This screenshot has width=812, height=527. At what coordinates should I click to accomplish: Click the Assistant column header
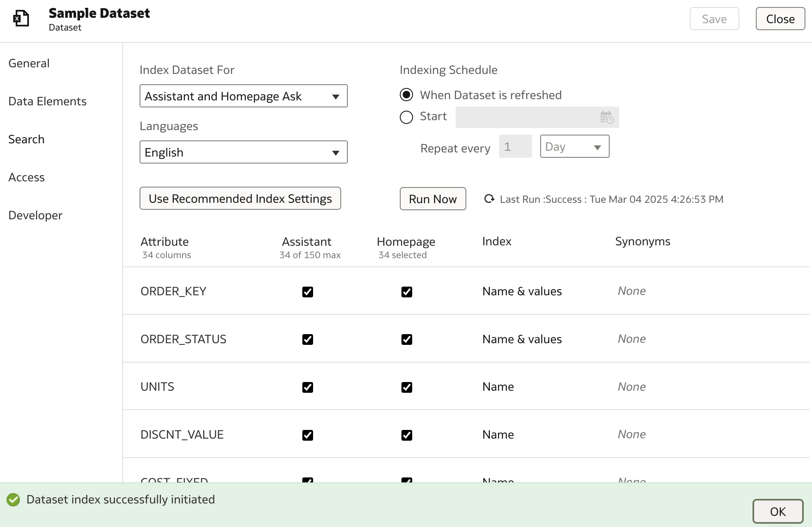pyautogui.click(x=306, y=242)
